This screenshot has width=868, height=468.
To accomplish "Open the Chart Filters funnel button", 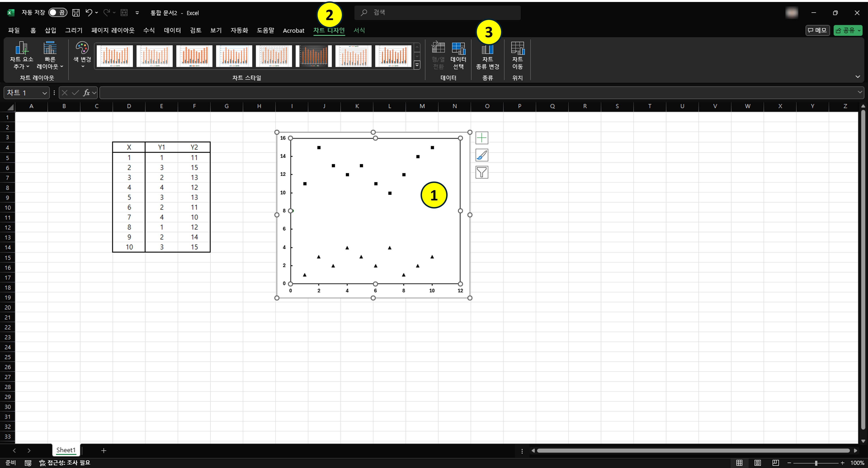I will (x=482, y=172).
